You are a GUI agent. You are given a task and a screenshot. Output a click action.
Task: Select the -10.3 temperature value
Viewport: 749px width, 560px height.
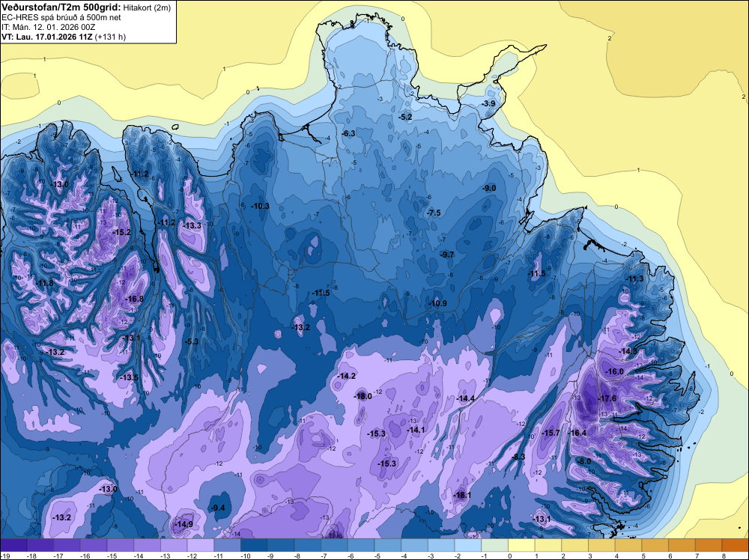[261, 206]
